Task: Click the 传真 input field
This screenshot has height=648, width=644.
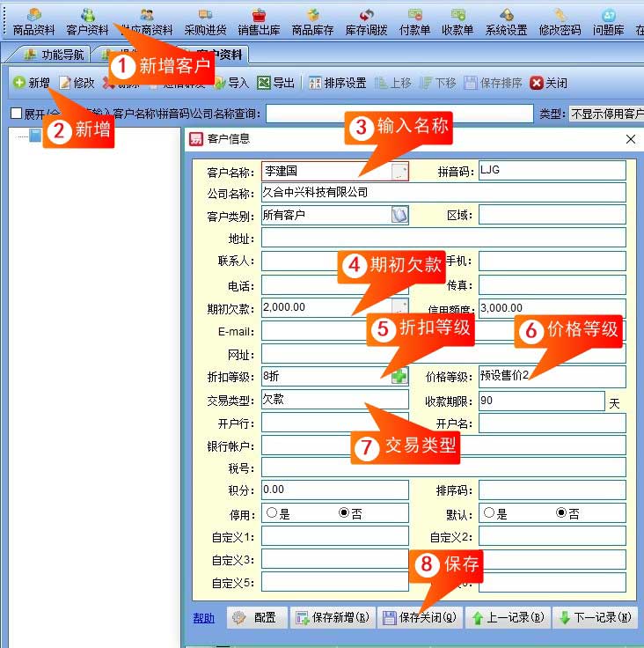Action: (x=552, y=285)
